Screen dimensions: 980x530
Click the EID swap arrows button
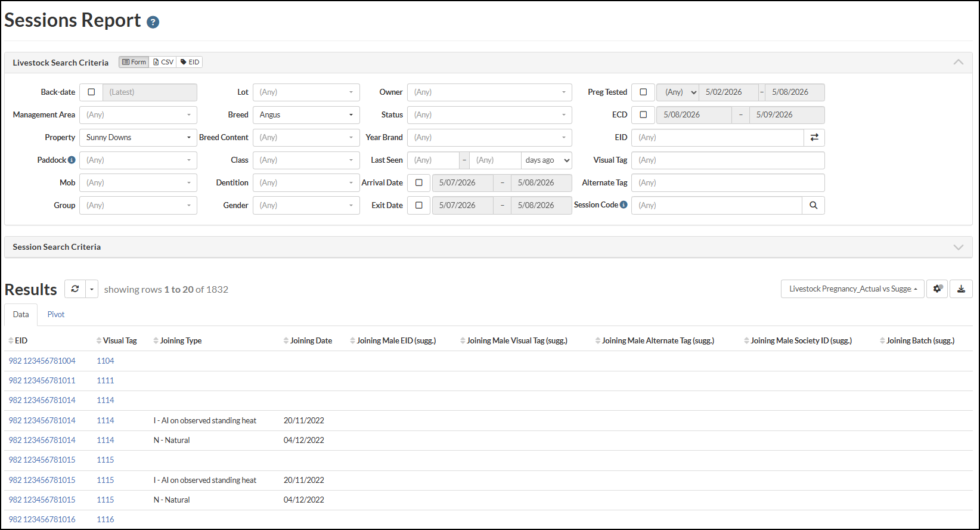pos(814,138)
